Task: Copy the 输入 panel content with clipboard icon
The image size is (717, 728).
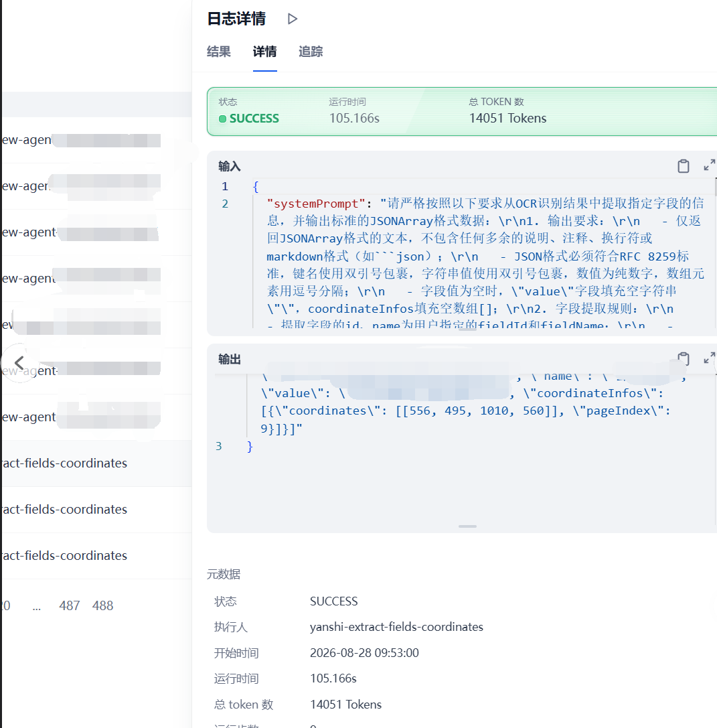Action: (683, 165)
